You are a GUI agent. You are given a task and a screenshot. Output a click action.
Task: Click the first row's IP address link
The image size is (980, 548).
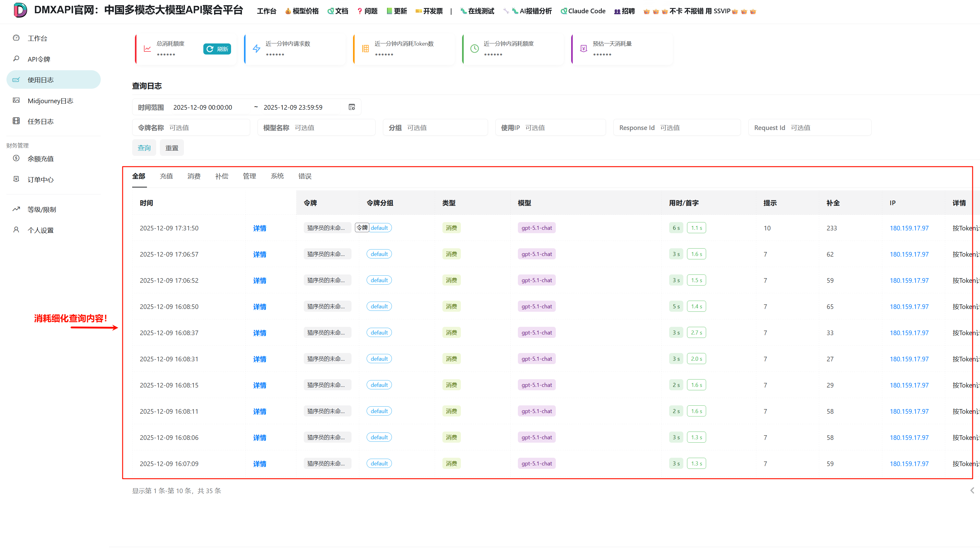(909, 228)
